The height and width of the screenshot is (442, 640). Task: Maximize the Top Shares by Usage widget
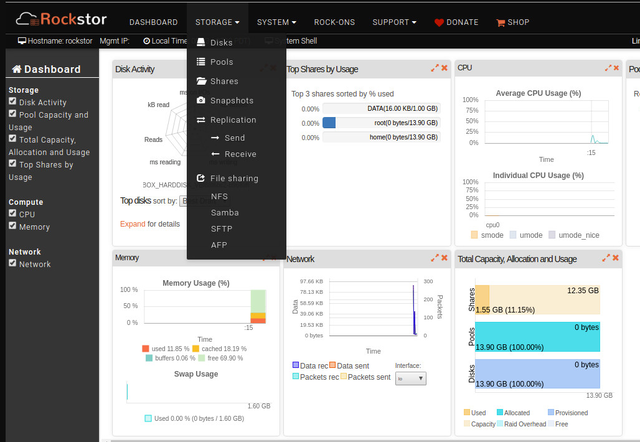[434, 68]
